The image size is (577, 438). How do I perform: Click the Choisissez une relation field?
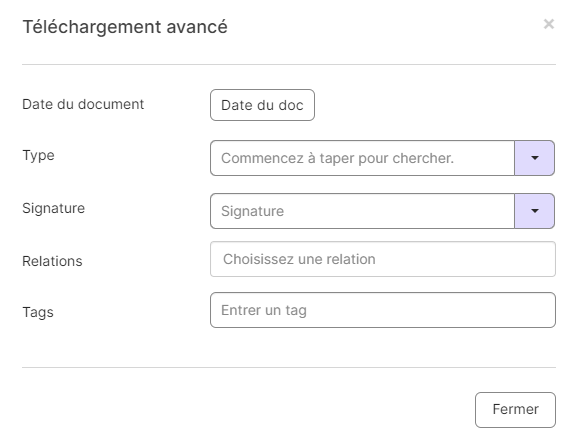[383, 259]
